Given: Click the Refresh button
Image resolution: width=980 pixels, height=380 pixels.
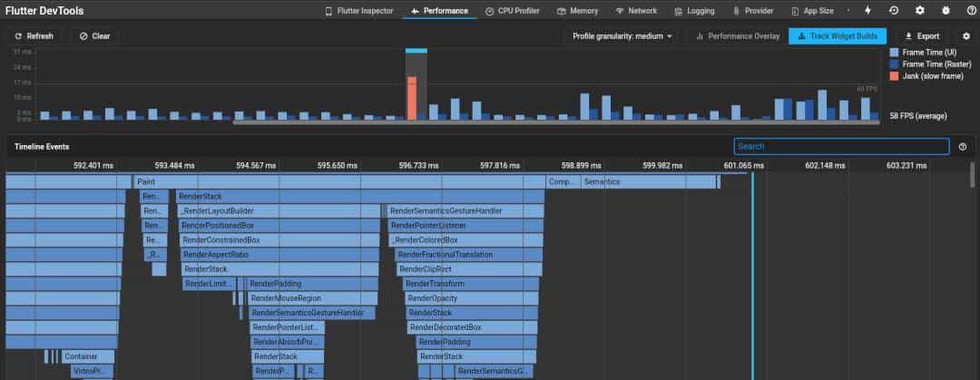Looking at the screenshot, I should tap(34, 36).
